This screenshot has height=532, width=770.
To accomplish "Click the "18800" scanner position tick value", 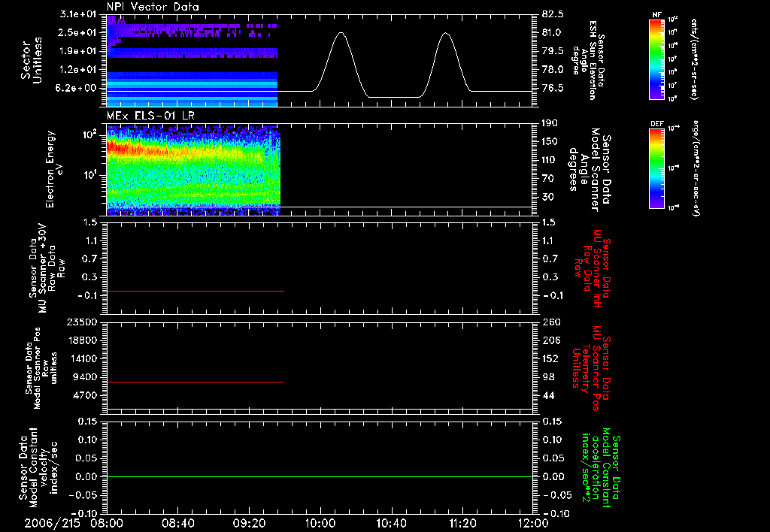I will (84, 340).
